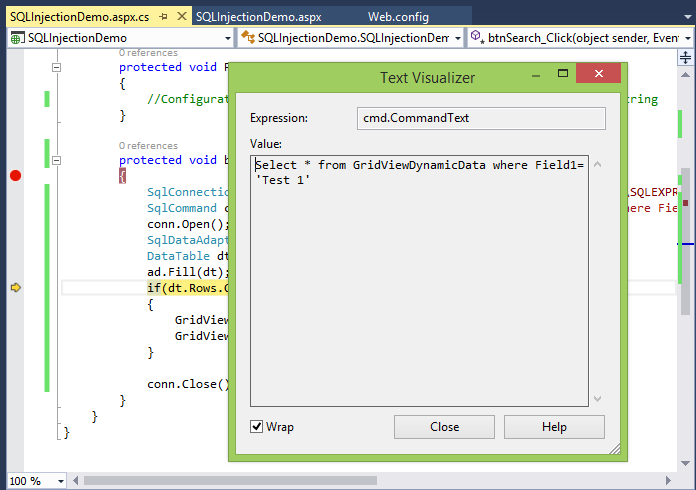This screenshot has height=490, width=696.
Task: Open the btnSearch_Click member dropdown
Action: click(x=688, y=38)
